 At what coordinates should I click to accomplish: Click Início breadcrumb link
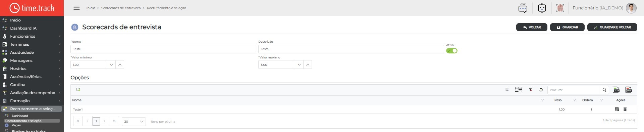[x=91, y=8]
